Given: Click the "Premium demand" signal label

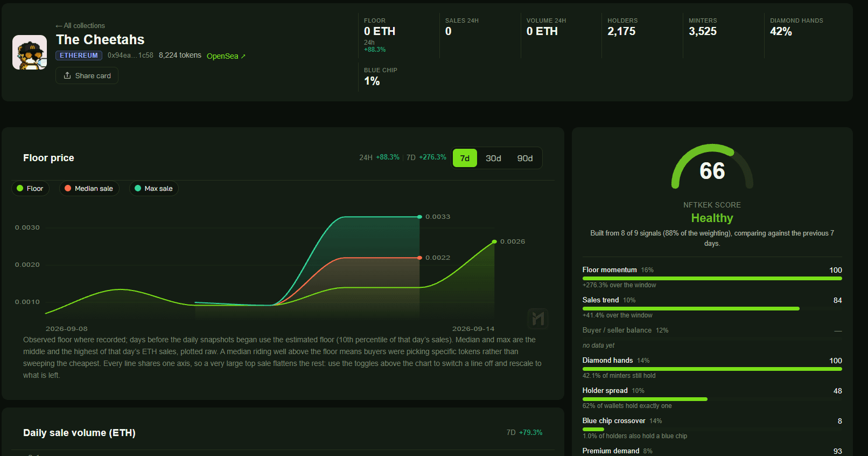Looking at the screenshot, I should tap(611, 451).
